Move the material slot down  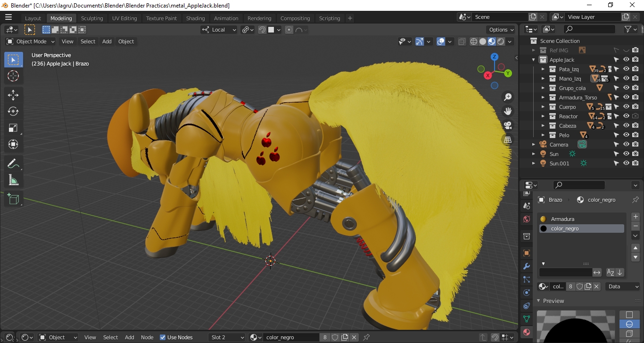[636, 257]
